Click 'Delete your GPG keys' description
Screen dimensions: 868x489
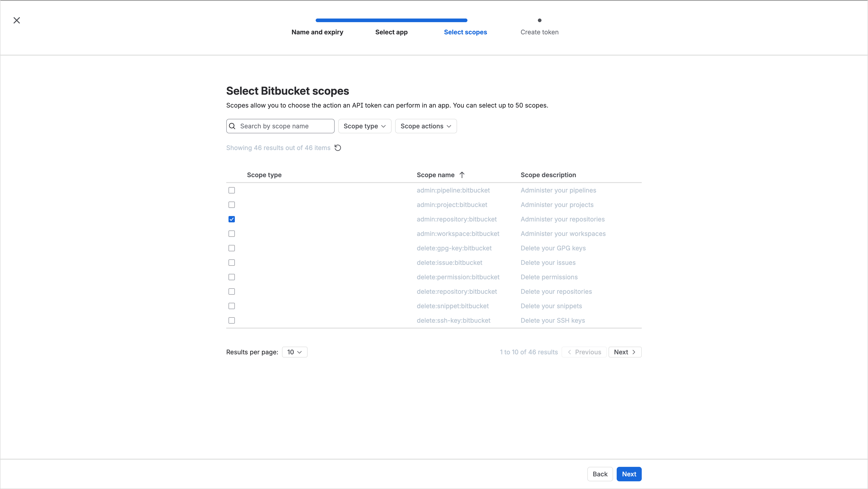(553, 248)
